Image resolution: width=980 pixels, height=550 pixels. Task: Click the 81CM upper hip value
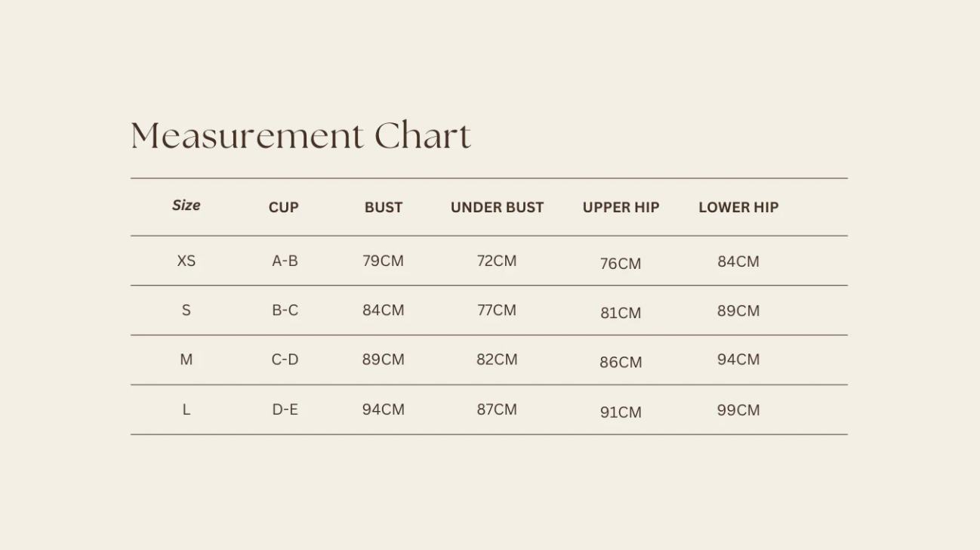(621, 314)
